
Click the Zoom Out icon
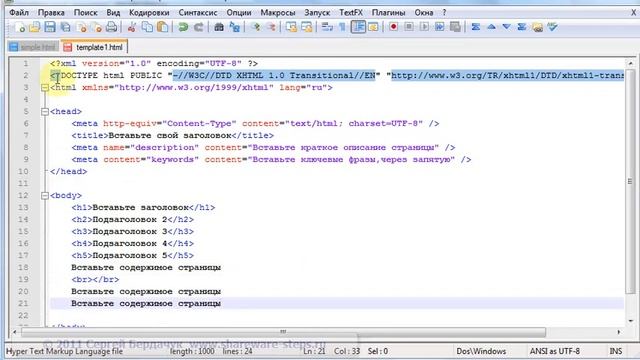271,27
